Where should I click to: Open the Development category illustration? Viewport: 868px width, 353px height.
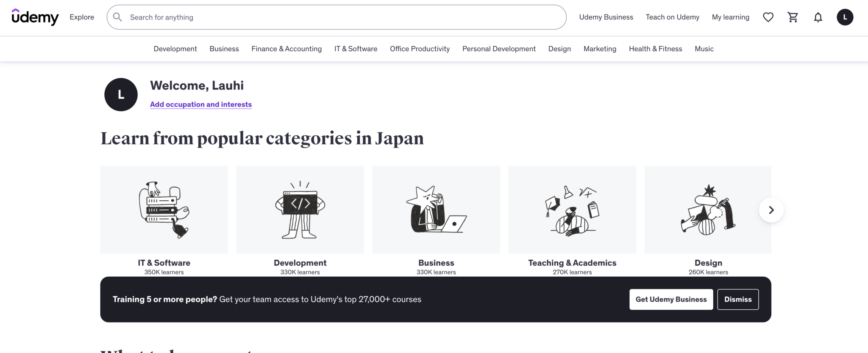click(300, 210)
